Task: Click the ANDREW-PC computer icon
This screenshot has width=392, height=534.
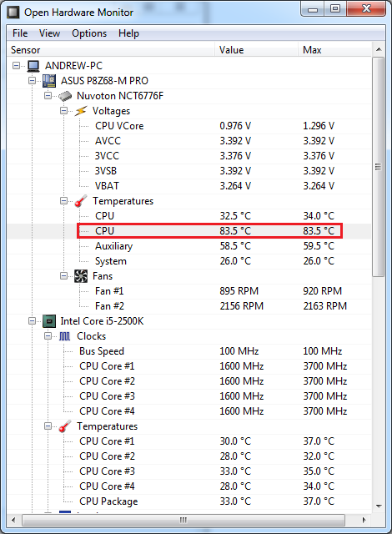Action: [x=33, y=66]
